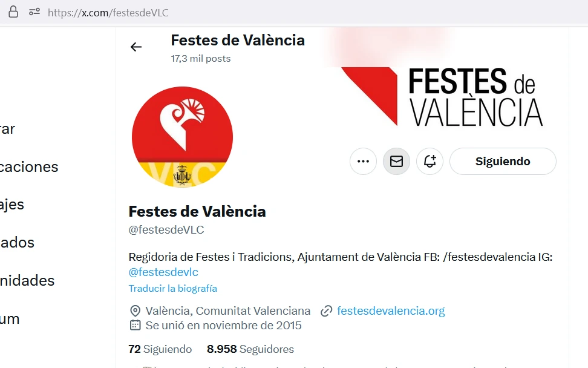Select the sidebar item ending in 'caciones'
This screenshot has width=588, height=368.
click(x=29, y=166)
